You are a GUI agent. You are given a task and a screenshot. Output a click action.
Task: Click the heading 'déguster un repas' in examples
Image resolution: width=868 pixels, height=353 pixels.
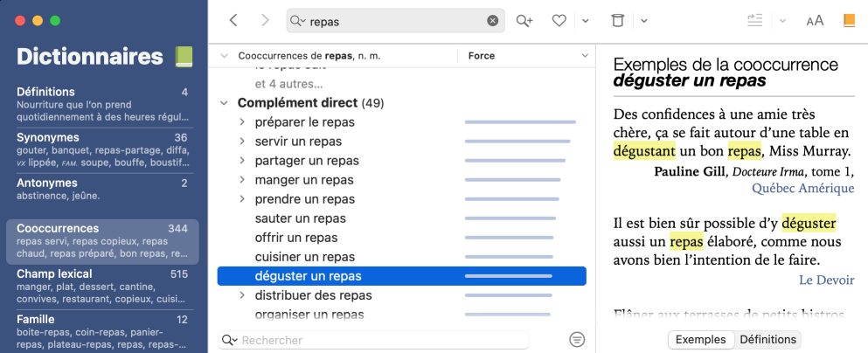(689, 80)
